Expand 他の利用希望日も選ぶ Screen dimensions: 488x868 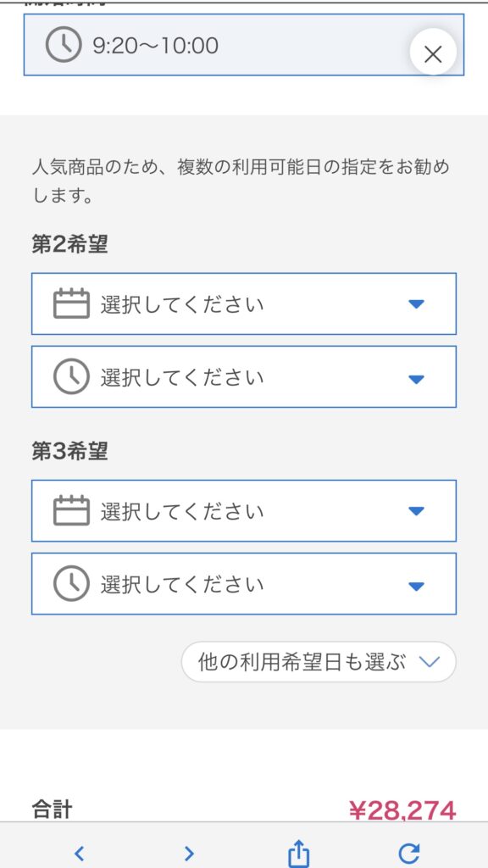point(319,662)
